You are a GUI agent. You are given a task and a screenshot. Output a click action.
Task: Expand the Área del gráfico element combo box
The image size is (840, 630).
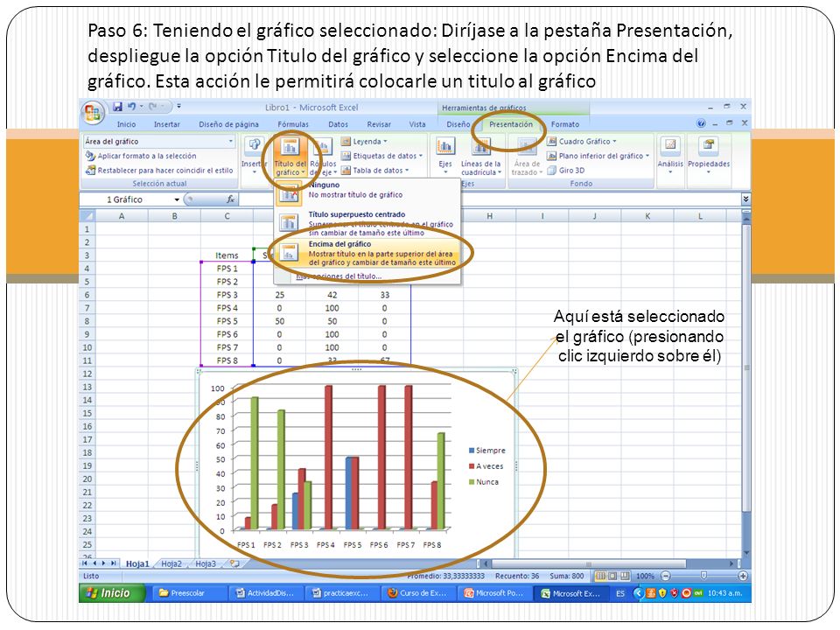pyautogui.click(x=231, y=142)
